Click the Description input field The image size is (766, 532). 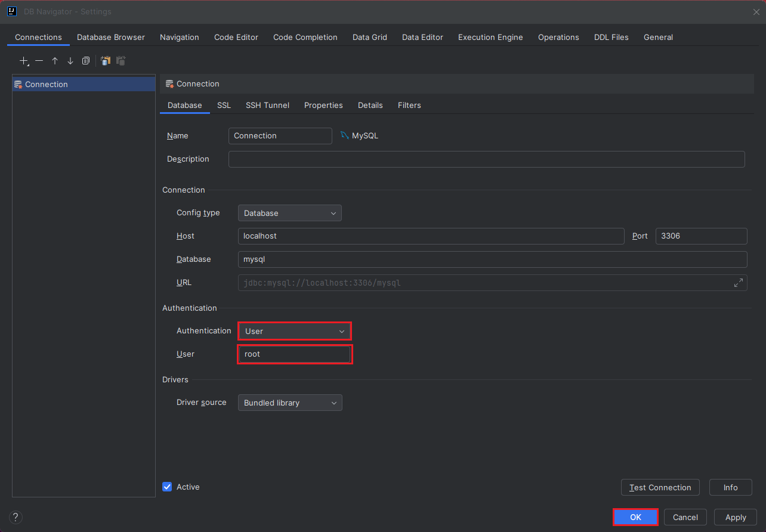coord(486,159)
